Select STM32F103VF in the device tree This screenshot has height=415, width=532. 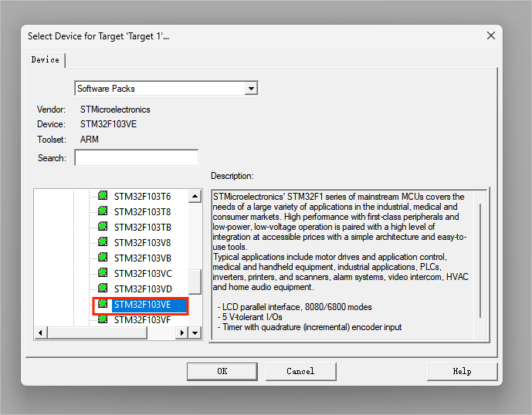click(x=142, y=319)
